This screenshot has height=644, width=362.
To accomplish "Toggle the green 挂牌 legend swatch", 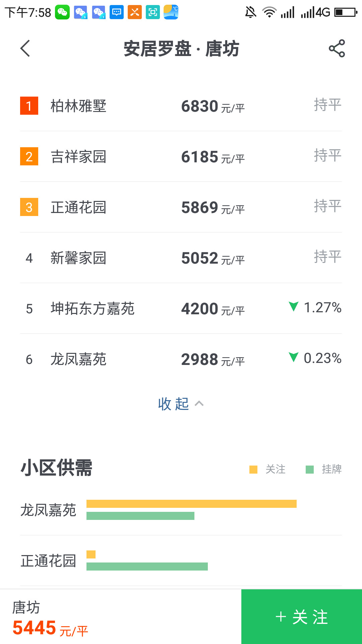I will 310,469.
